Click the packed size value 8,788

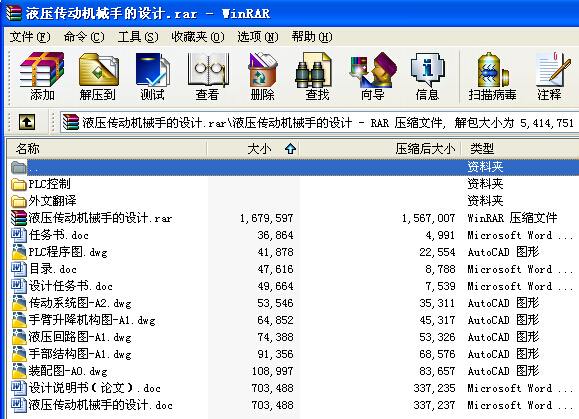[x=440, y=269]
